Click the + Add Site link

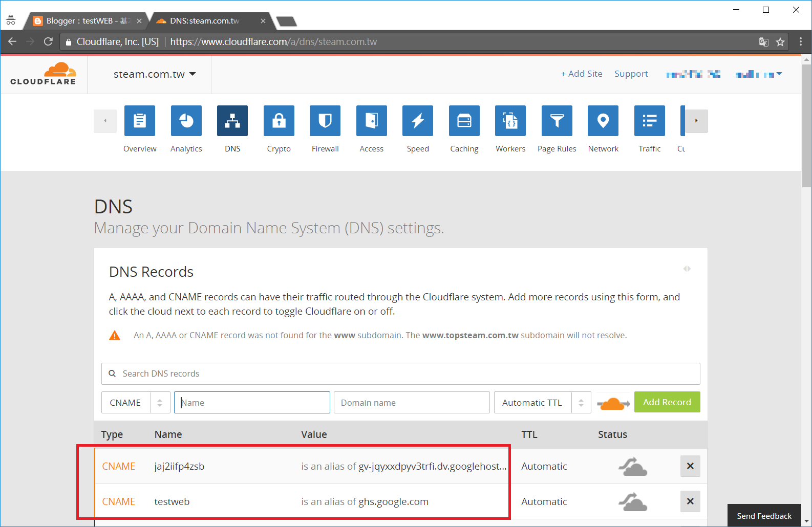coord(582,74)
